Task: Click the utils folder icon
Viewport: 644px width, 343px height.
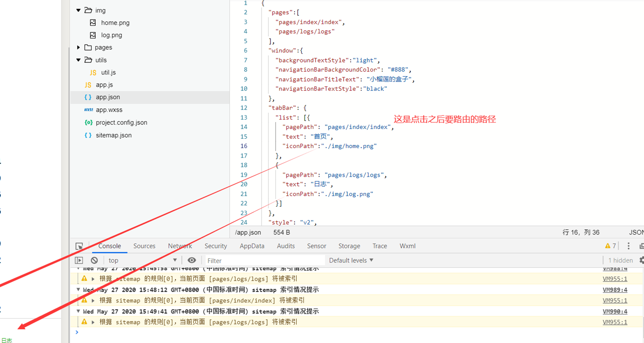Action: click(x=88, y=60)
